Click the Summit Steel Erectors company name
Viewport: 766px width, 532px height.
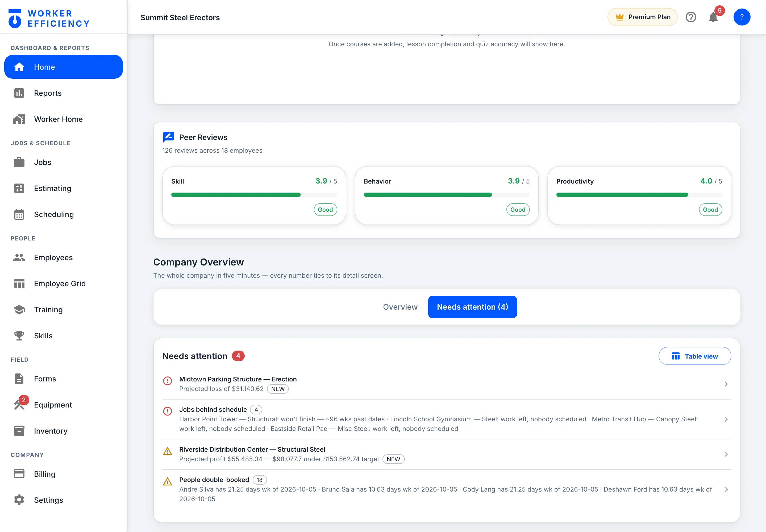click(x=180, y=17)
